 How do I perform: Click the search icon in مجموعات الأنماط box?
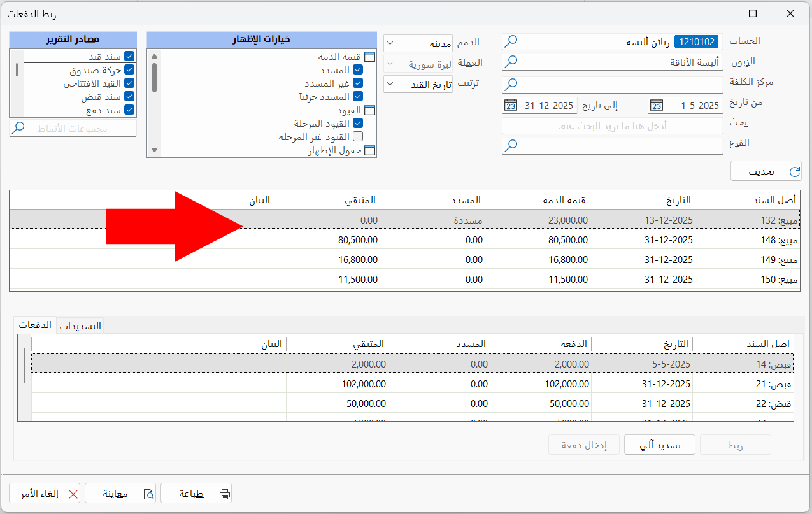(x=19, y=127)
